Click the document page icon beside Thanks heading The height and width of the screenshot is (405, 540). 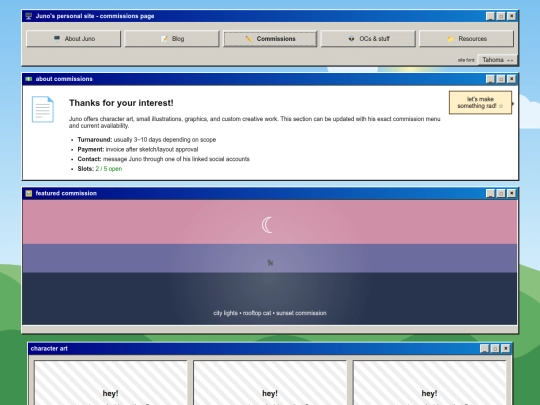coord(43,109)
